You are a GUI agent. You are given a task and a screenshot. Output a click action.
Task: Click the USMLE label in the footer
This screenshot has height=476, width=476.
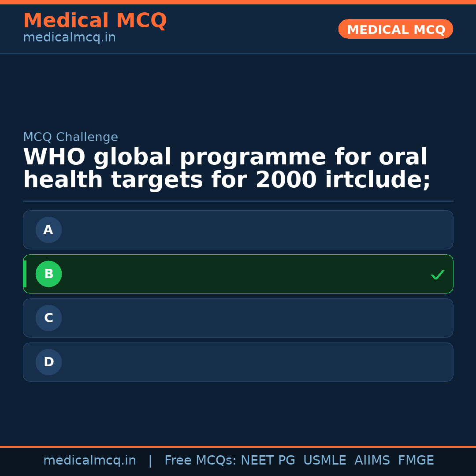pos(324,461)
